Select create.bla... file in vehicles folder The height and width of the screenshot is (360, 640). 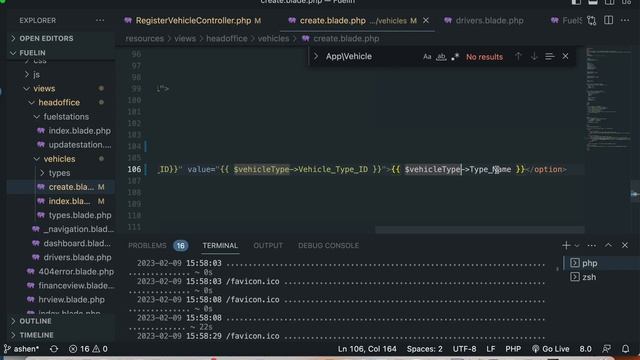pyautogui.click(x=70, y=187)
